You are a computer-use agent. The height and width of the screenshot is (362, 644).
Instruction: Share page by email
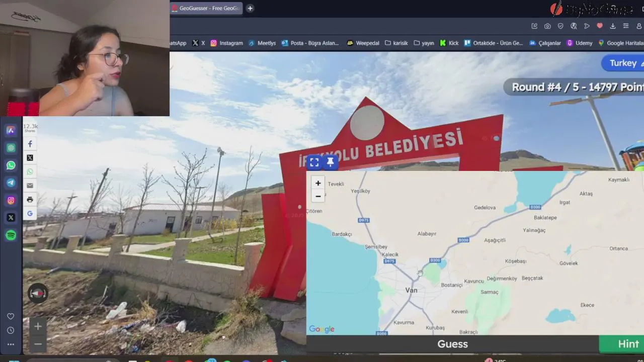[30, 186]
